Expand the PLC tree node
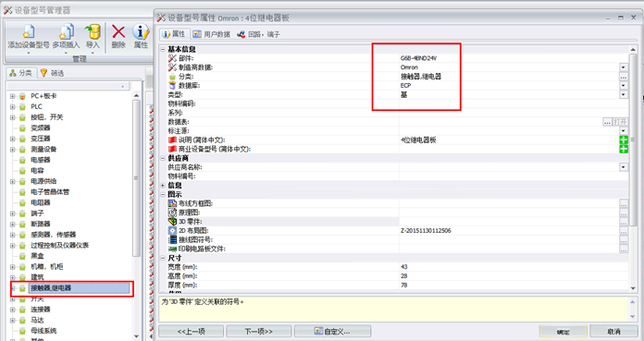This screenshot has width=644, height=341. tap(12, 106)
